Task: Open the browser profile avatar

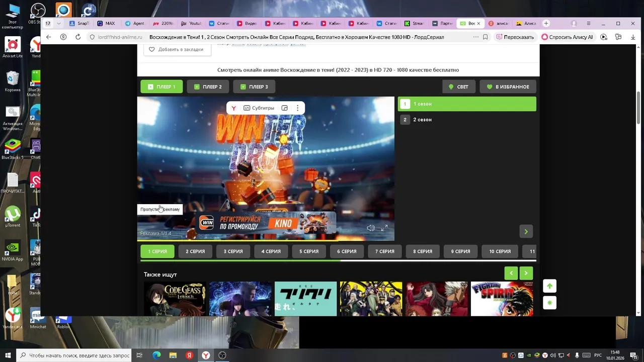Action: [x=574, y=23]
